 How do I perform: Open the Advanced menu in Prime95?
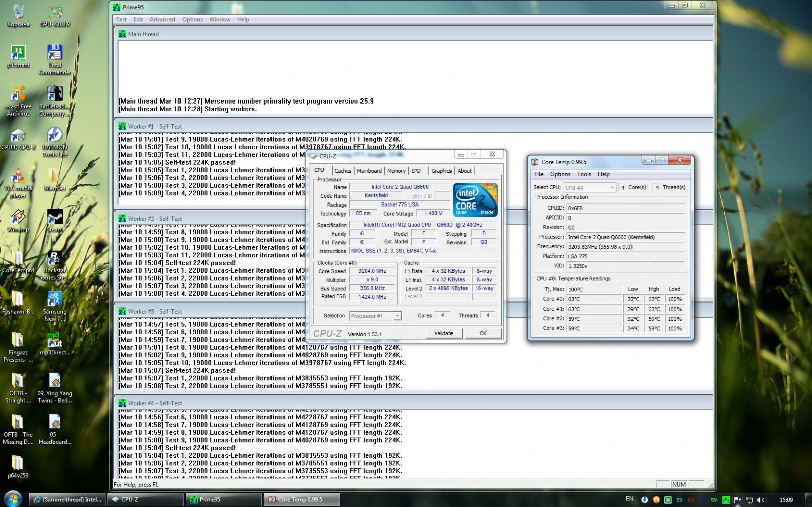pyautogui.click(x=162, y=19)
